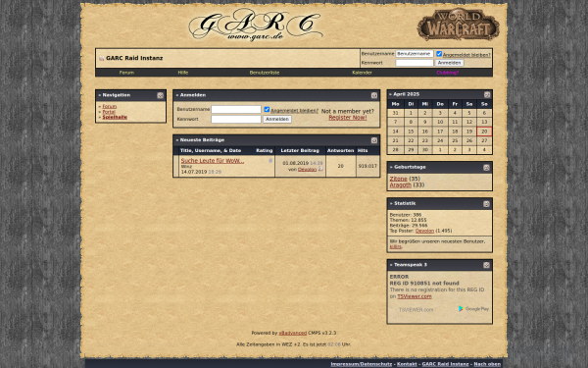
Task: Open the Benutzerliste menu item
Action: tap(265, 73)
